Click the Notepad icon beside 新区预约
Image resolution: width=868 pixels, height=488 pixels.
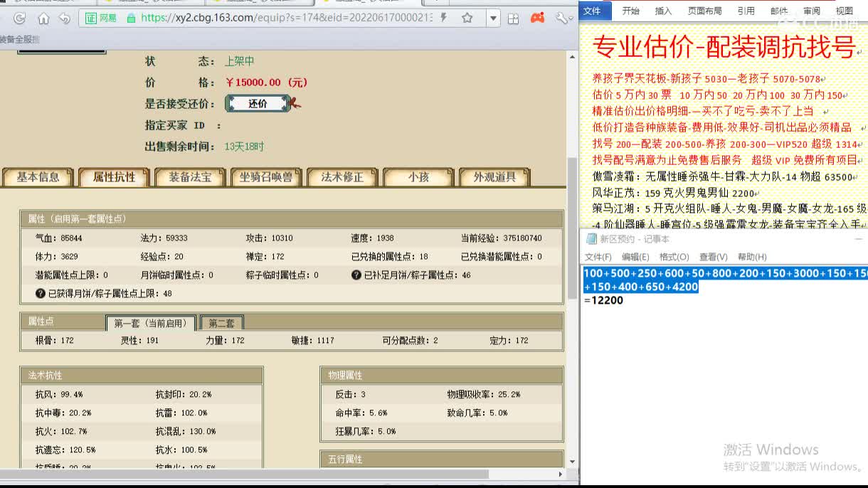pos(591,239)
